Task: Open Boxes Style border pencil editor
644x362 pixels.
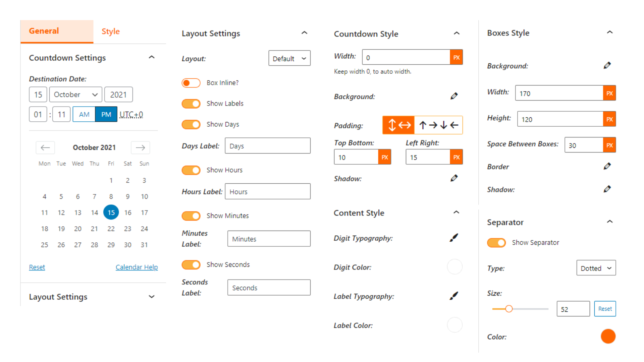Action: click(x=607, y=166)
